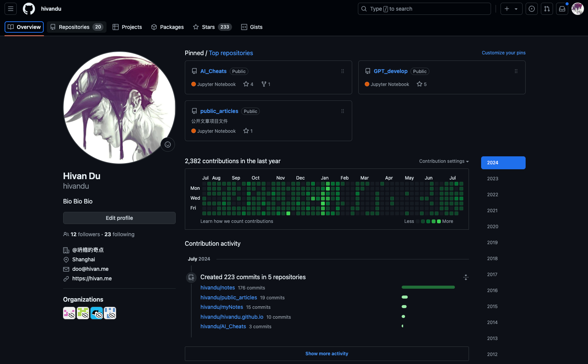Grab the drag handle on GPT_develop card
Screen dimensions: 588x364
point(516,71)
